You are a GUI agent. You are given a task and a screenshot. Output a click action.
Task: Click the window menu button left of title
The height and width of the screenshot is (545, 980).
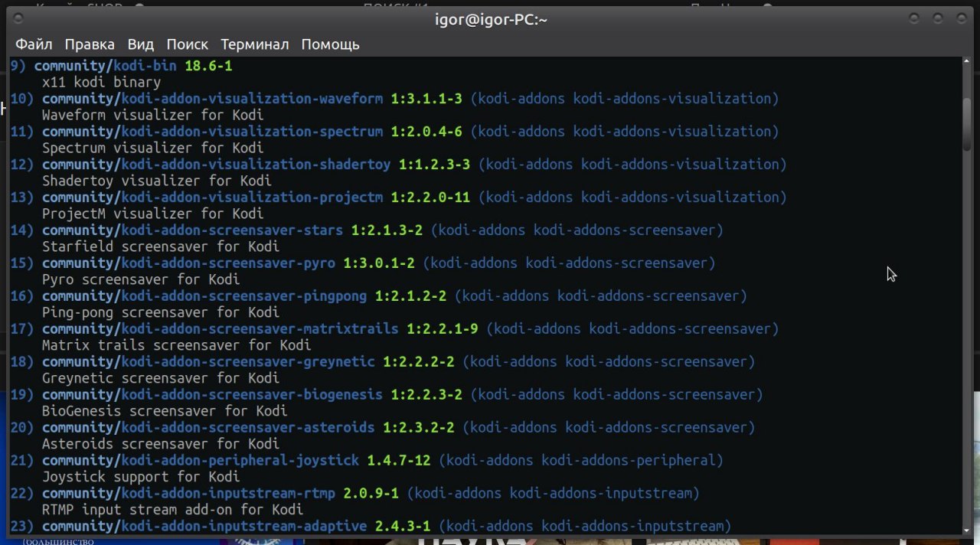19,17
